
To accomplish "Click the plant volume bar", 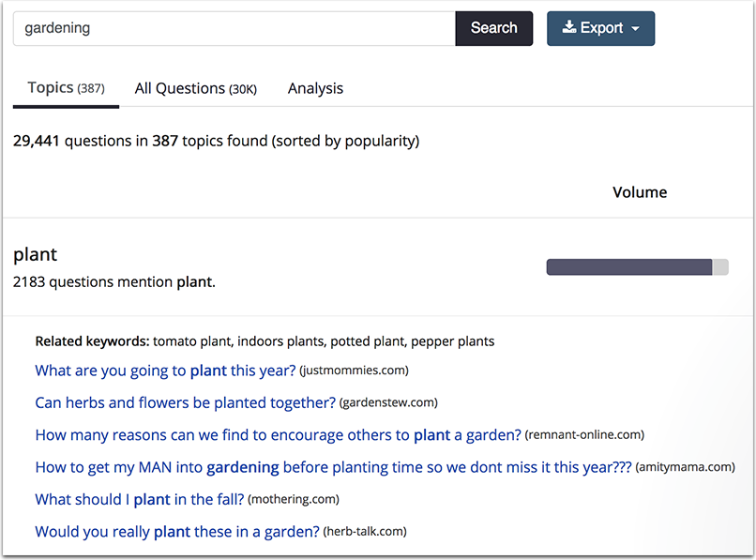I will [x=637, y=267].
